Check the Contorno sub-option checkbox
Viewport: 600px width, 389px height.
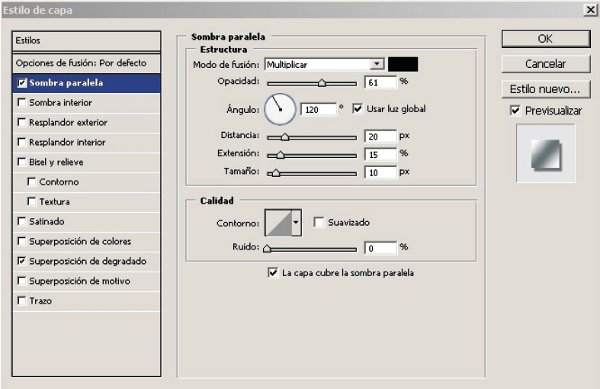(32, 182)
